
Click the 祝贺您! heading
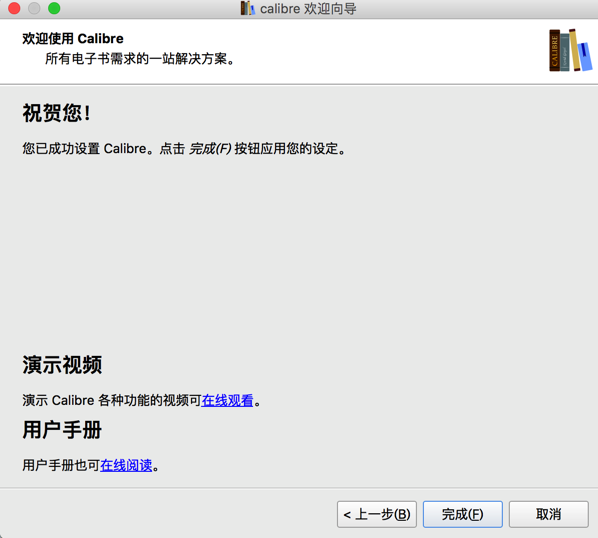pos(56,113)
